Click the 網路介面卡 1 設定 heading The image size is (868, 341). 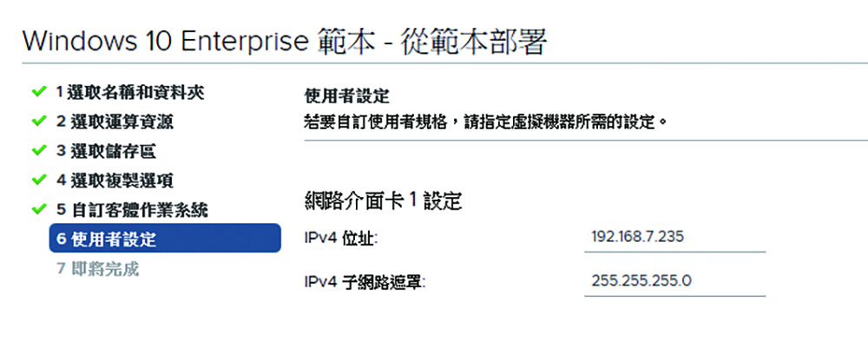[383, 201]
